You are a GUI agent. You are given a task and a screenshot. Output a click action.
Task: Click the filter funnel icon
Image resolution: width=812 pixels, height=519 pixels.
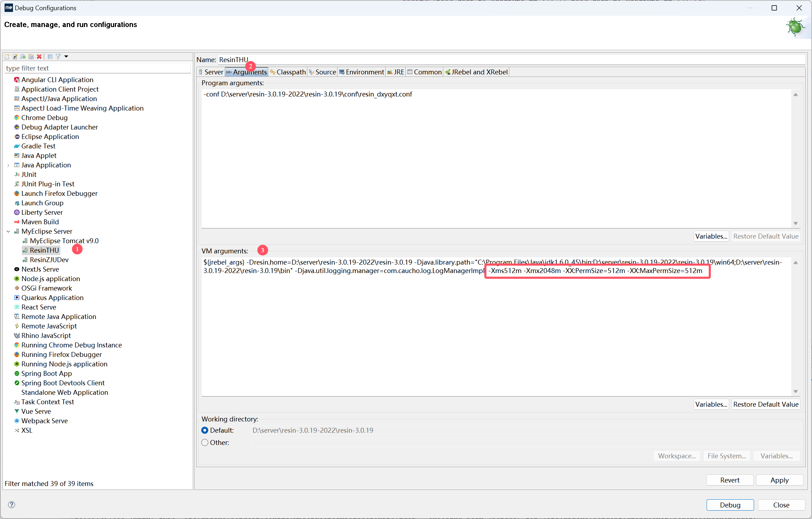58,56
